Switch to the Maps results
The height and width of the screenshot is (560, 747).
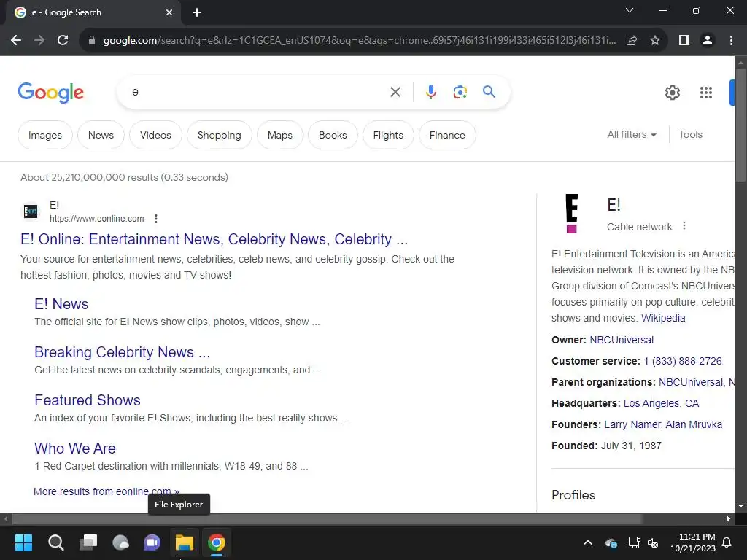tap(280, 135)
